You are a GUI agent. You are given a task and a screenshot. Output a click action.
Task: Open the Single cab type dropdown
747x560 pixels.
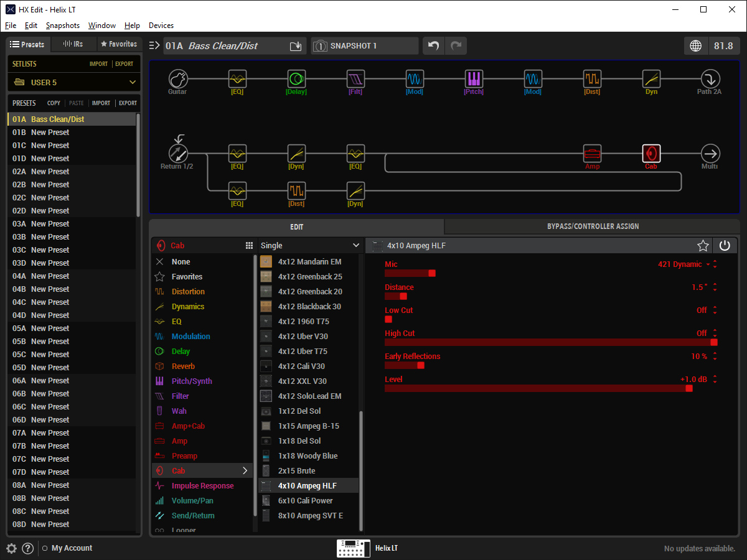click(310, 246)
